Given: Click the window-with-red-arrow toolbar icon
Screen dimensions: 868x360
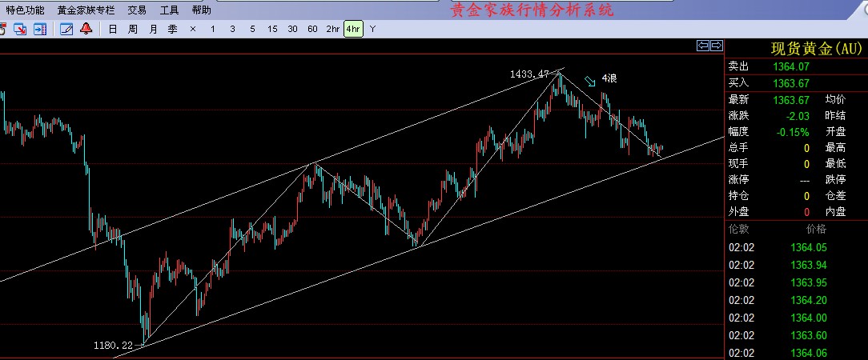Looking at the screenshot, I should click(x=20, y=30).
